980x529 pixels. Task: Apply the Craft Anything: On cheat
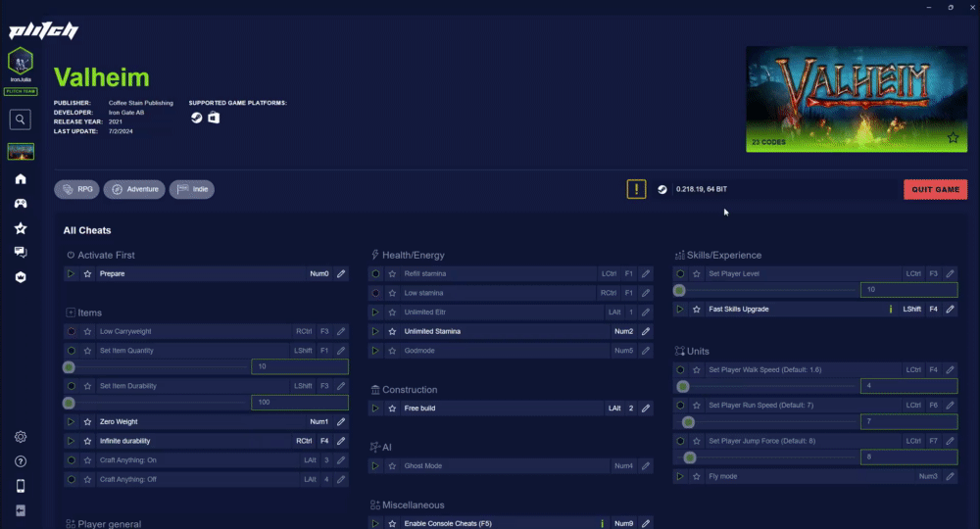click(72, 460)
